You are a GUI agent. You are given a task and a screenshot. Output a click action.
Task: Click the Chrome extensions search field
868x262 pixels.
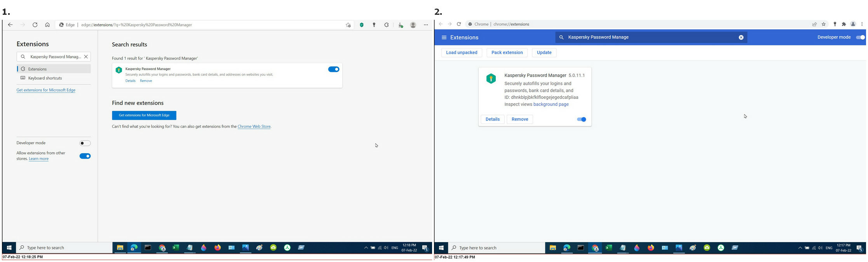coord(652,37)
